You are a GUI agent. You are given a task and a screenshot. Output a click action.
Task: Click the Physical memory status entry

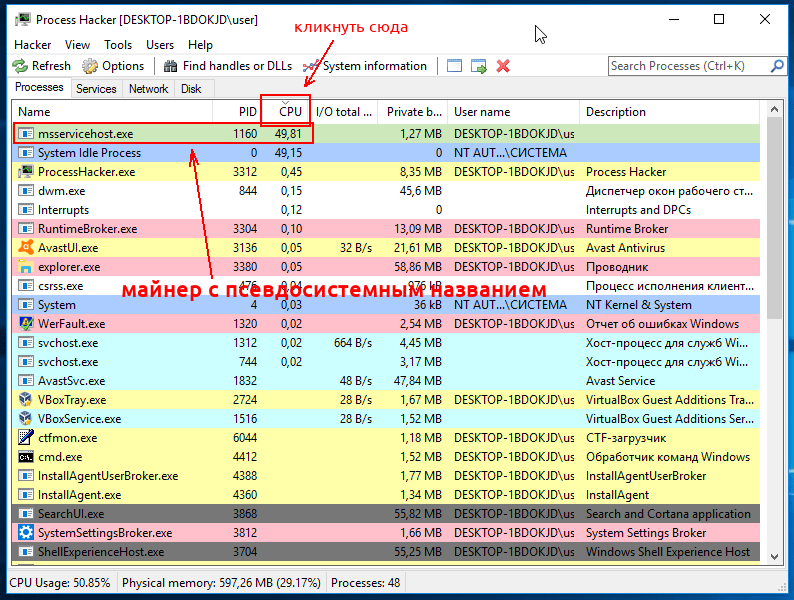[221, 583]
